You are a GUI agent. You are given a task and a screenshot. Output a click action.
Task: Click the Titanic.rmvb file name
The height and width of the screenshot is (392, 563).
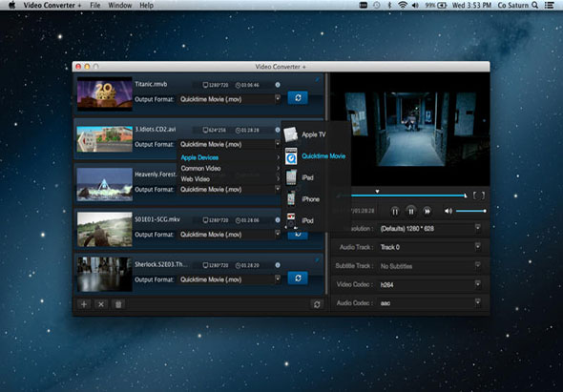pos(151,84)
